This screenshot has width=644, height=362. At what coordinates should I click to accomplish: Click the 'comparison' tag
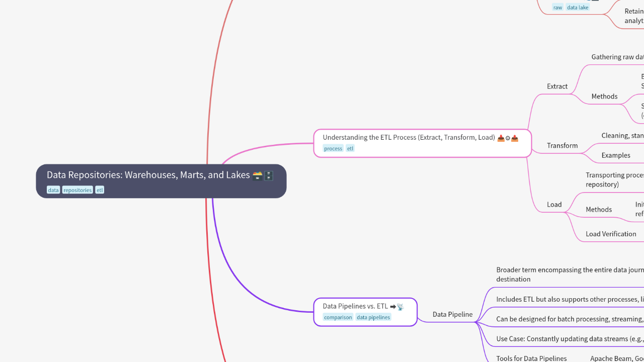pos(338,317)
